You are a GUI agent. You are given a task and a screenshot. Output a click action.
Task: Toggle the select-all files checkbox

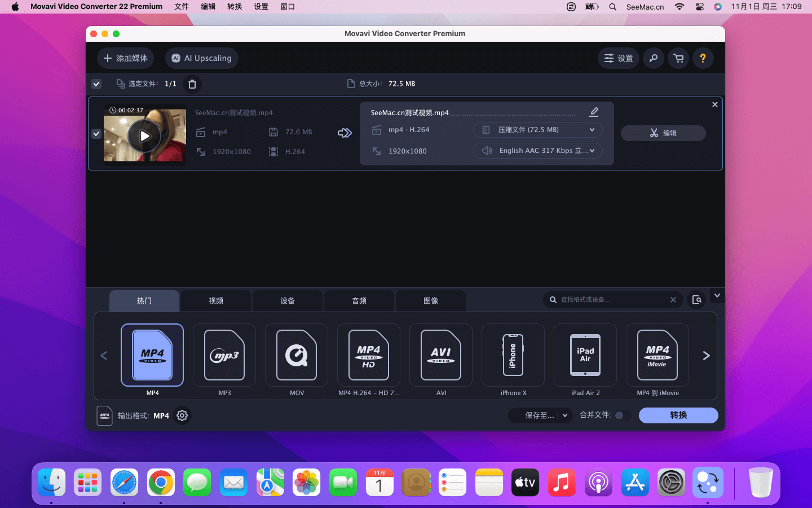(96, 84)
